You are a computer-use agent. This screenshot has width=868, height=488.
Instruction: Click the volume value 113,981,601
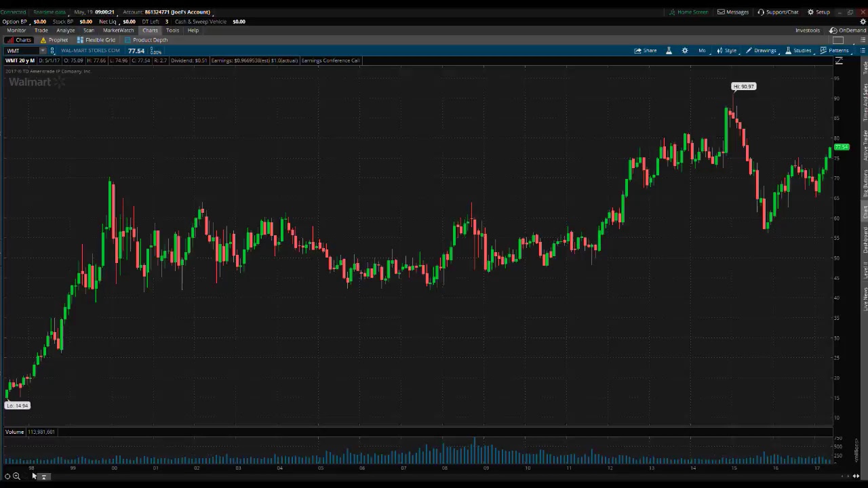point(41,432)
